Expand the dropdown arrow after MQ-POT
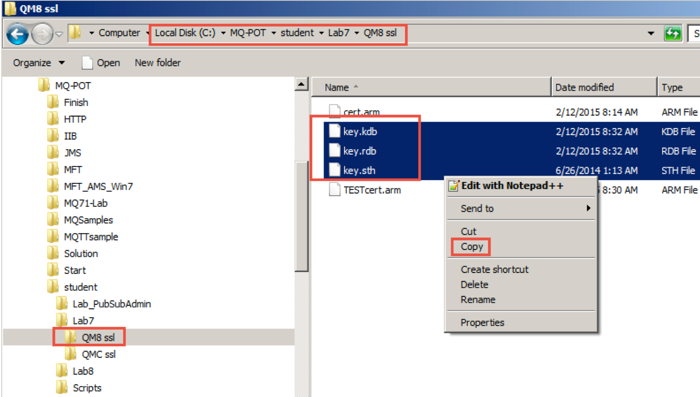Screen dimensions: 700x397 (x=273, y=33)
